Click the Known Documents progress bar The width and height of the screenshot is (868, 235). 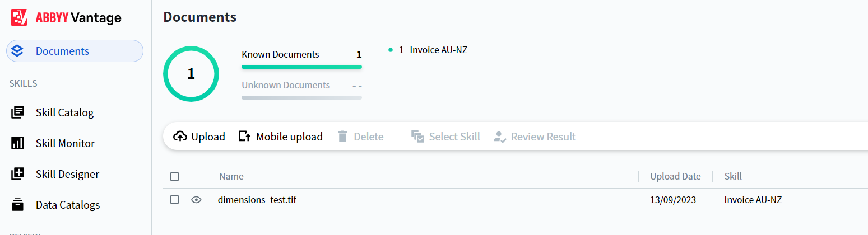301,67
